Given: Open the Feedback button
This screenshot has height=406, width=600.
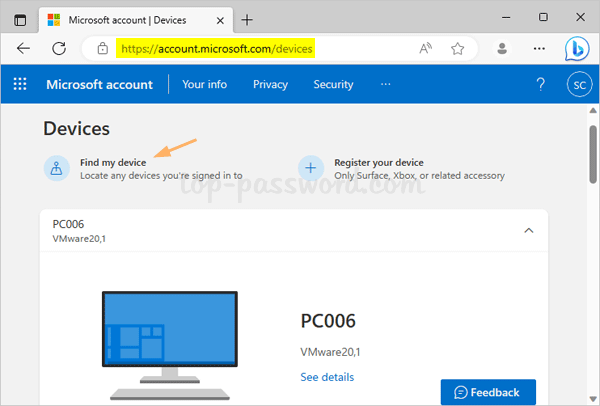Looking at the screenshot, I should coord(488,392).
